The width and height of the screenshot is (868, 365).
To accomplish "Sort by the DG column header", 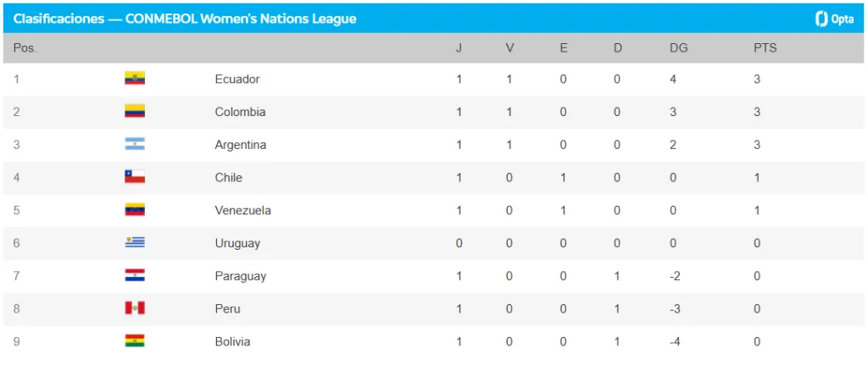I will click(678, 48).
